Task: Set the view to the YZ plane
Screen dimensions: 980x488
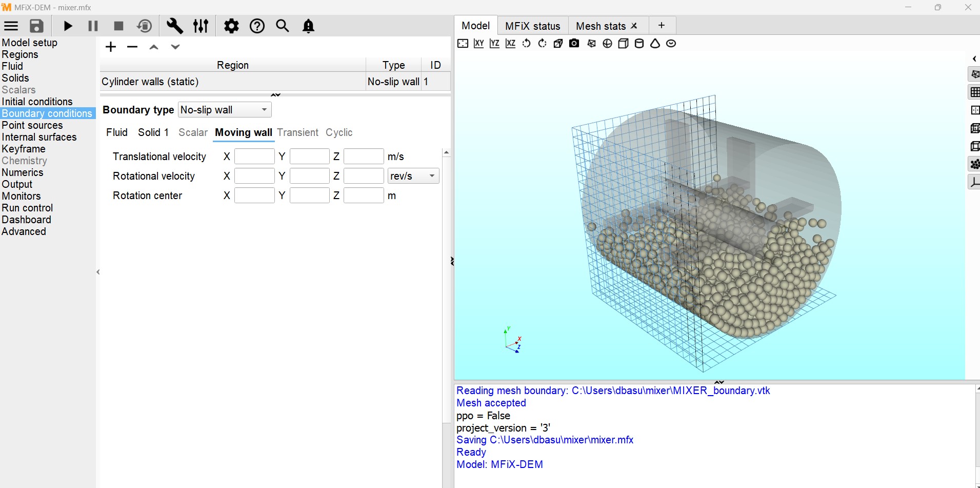Action: coord(494,44)
